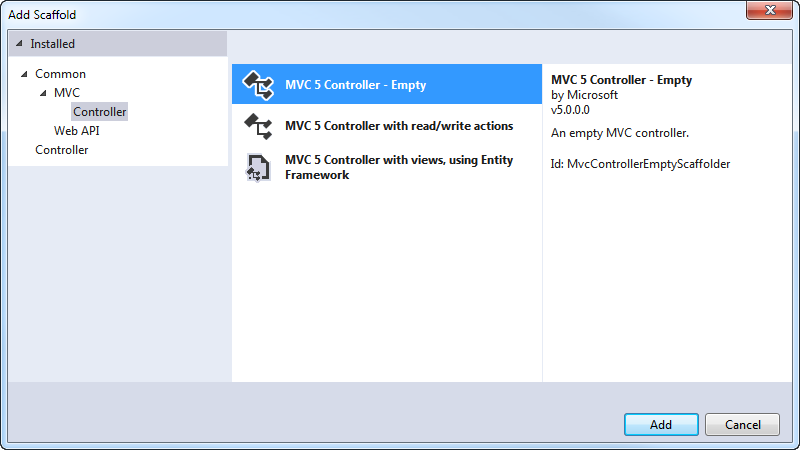The height and width of the screenshot is (450, 800).
Task: Select the MVC category in tree
Action: click(x=67, y=93)
